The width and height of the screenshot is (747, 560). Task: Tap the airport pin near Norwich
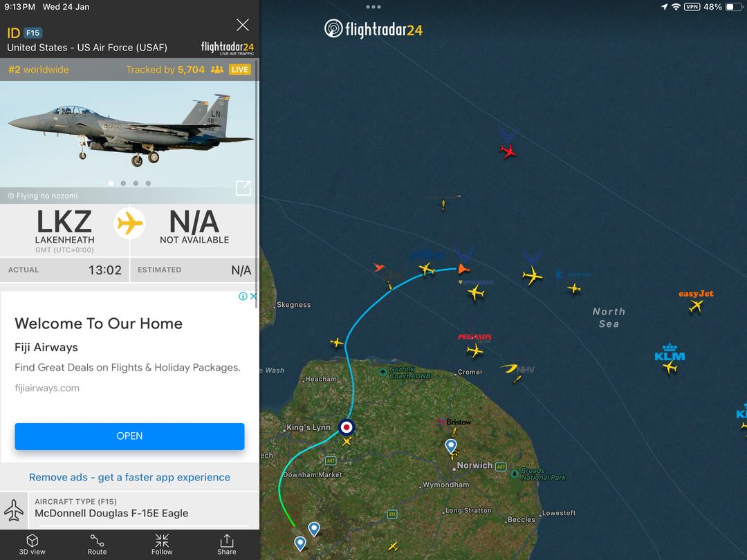coord(451,446)
